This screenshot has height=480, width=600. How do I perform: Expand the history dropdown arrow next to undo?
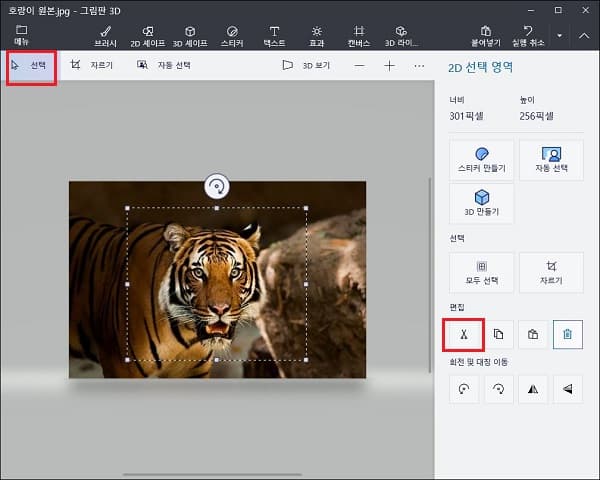(559, 36)
